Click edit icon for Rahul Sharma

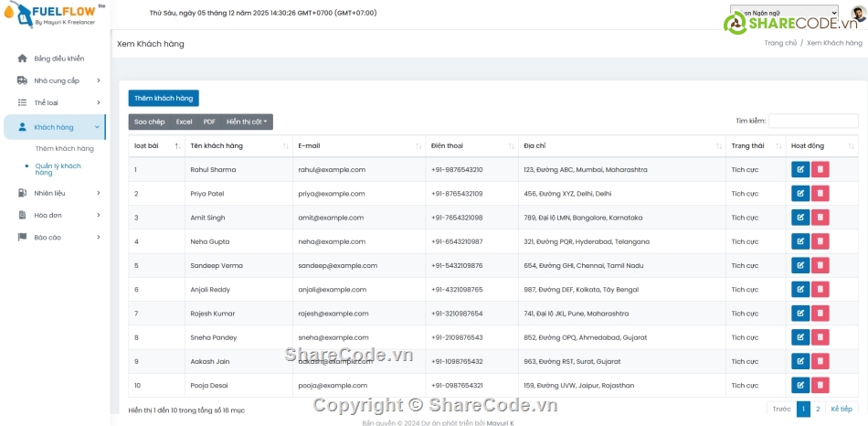point(799,169)
